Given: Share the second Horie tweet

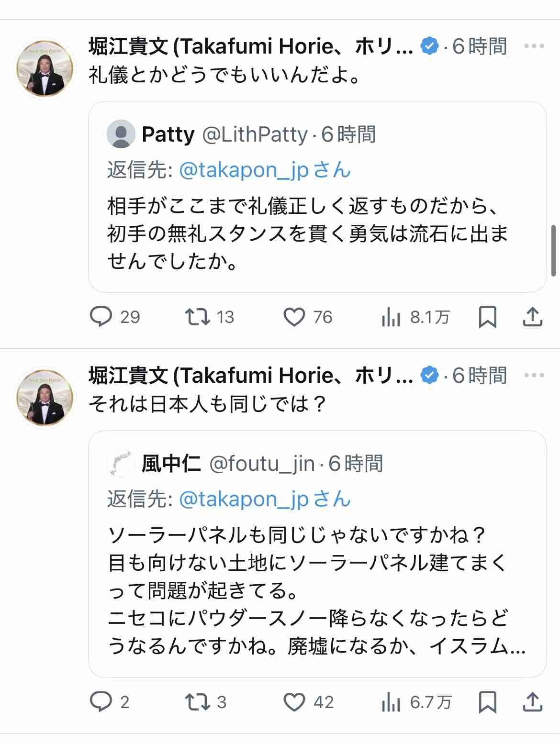Looking at the screenshot, I should click(532, 702).
